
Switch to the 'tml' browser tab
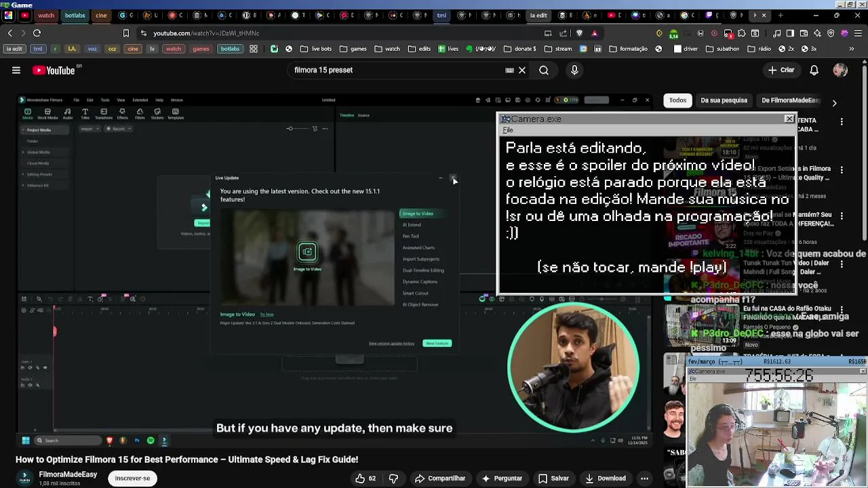(x=441, y=16)
